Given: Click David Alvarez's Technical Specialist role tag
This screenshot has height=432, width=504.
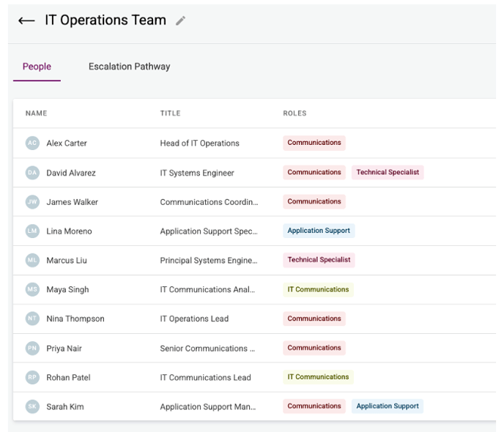Looking at the screenshot, I should click(388, 172).
